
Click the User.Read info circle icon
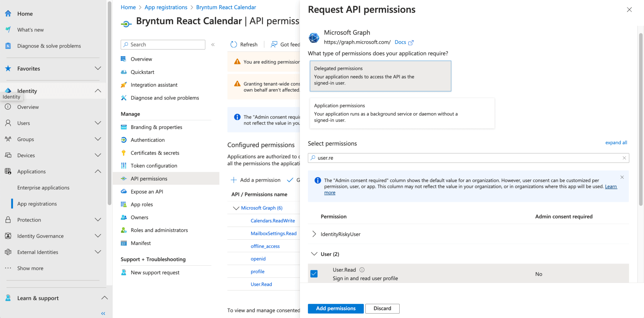(362, 270)
